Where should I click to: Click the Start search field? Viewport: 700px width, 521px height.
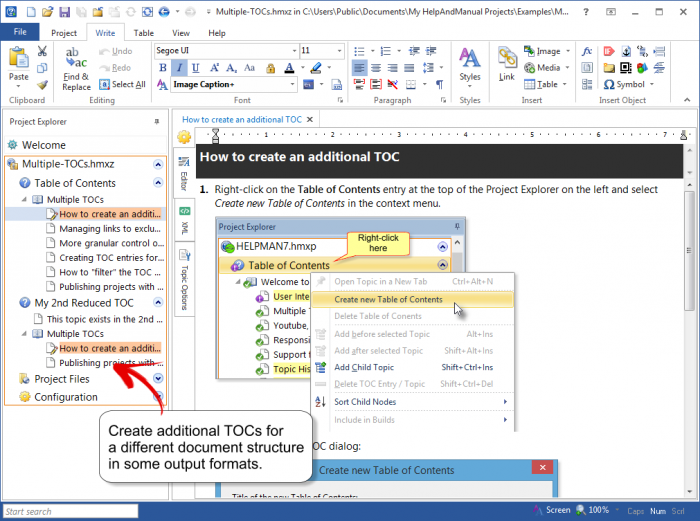click(x=71, y=511)
